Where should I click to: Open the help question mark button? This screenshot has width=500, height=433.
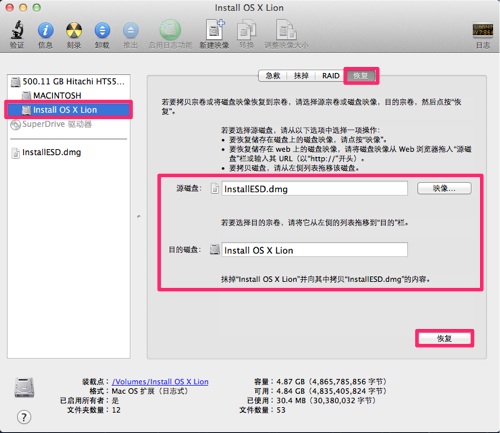pos(24,417)
